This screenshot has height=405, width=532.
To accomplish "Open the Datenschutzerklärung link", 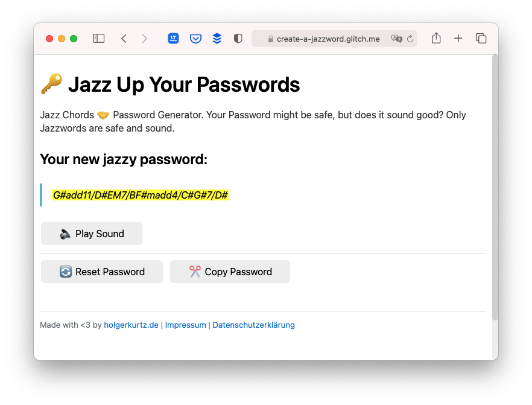I will click(253, 325).
